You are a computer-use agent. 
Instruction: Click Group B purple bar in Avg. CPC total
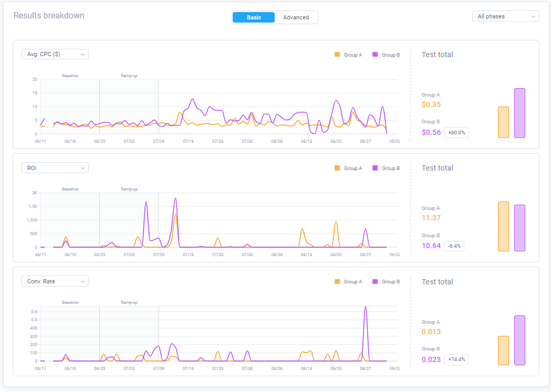pyautogui.click(x=519, y=113)
